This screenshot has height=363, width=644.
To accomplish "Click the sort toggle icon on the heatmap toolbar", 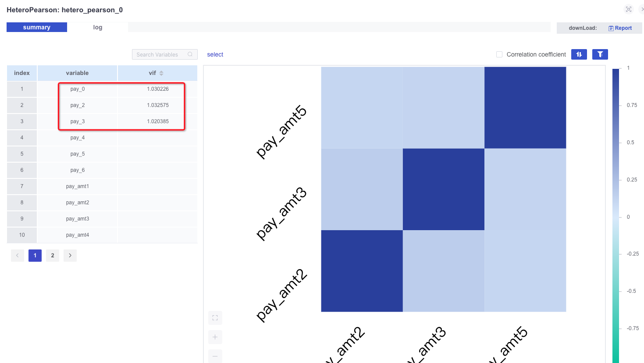I will click(x=579, y=54).
